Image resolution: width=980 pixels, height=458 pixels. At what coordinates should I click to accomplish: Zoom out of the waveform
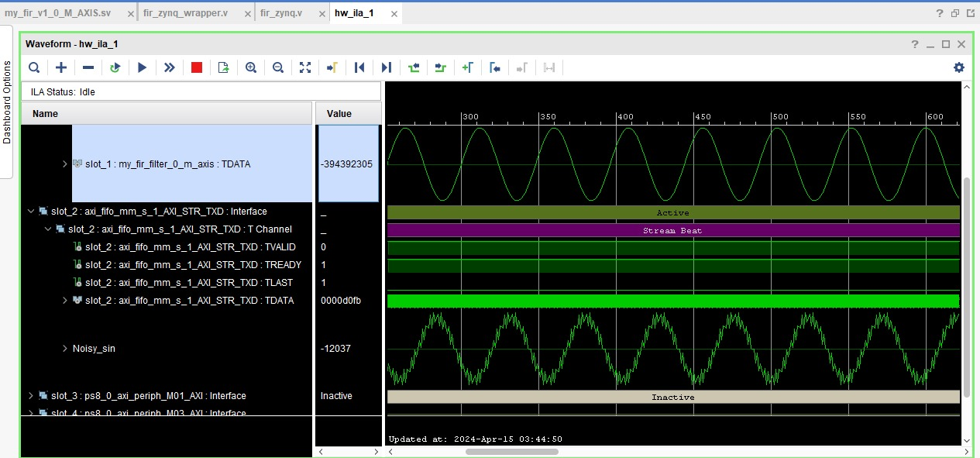[278, 67]
